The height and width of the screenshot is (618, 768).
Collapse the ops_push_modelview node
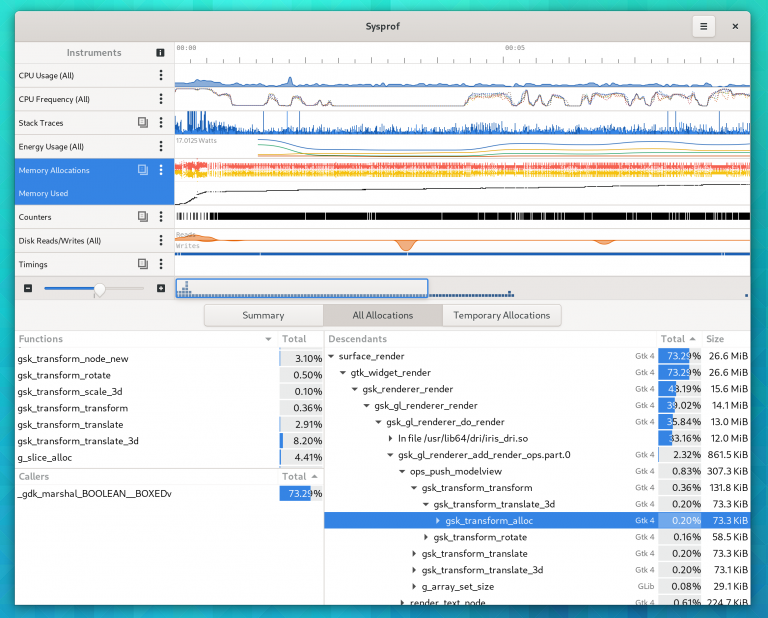point(402,471)
